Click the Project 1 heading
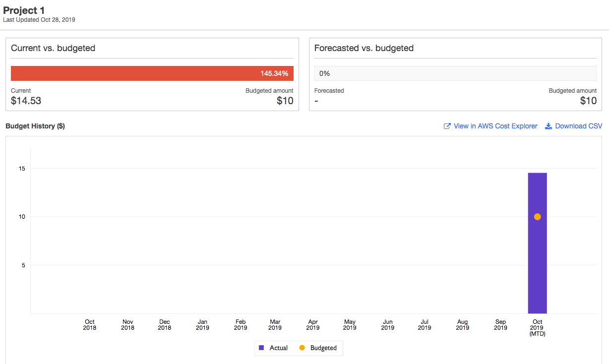Viewport: 609px width, 364px height. pyautogui.click(x=24, y=10)
